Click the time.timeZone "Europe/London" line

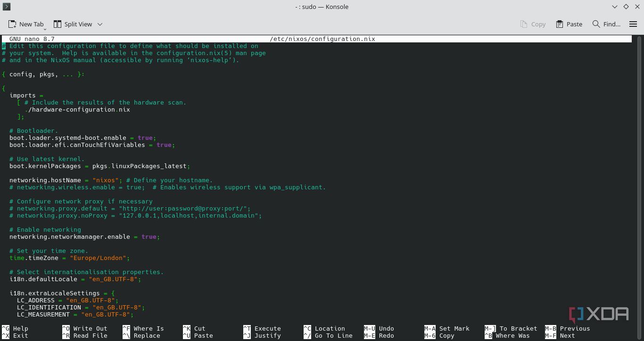pyautogui.click(x=70, y=258)
